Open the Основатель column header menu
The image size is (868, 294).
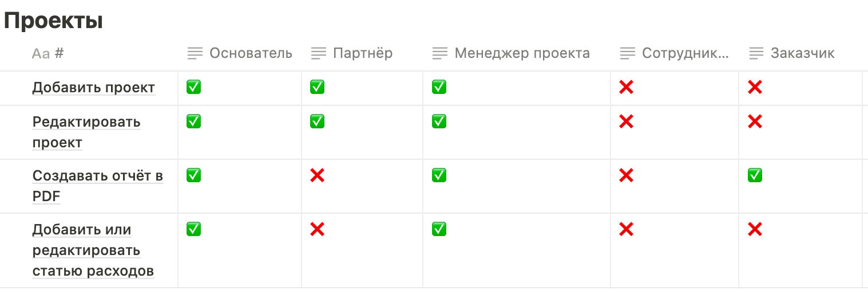pyautogui.click(x=251, y=54)
